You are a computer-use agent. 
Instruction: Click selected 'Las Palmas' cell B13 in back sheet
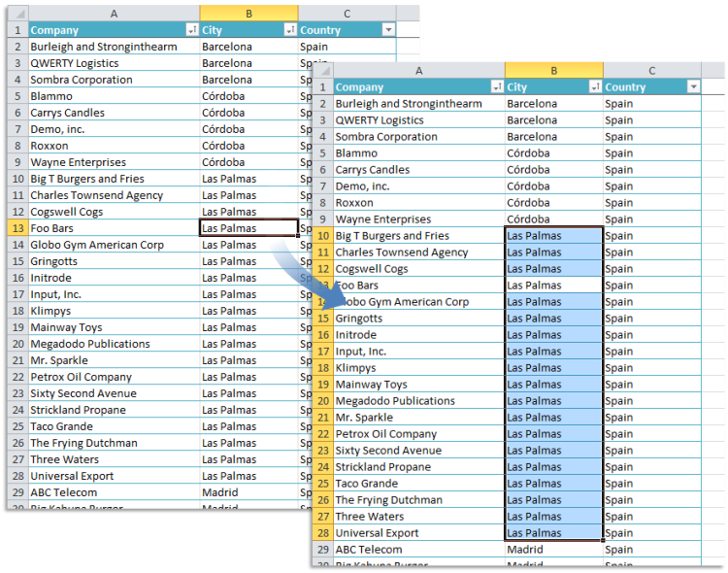point(248,228)
